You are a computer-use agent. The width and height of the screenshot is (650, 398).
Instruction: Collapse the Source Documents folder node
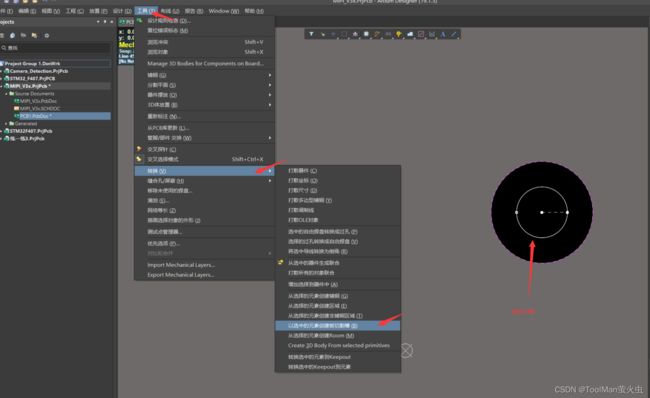click(x=6, y=94)
